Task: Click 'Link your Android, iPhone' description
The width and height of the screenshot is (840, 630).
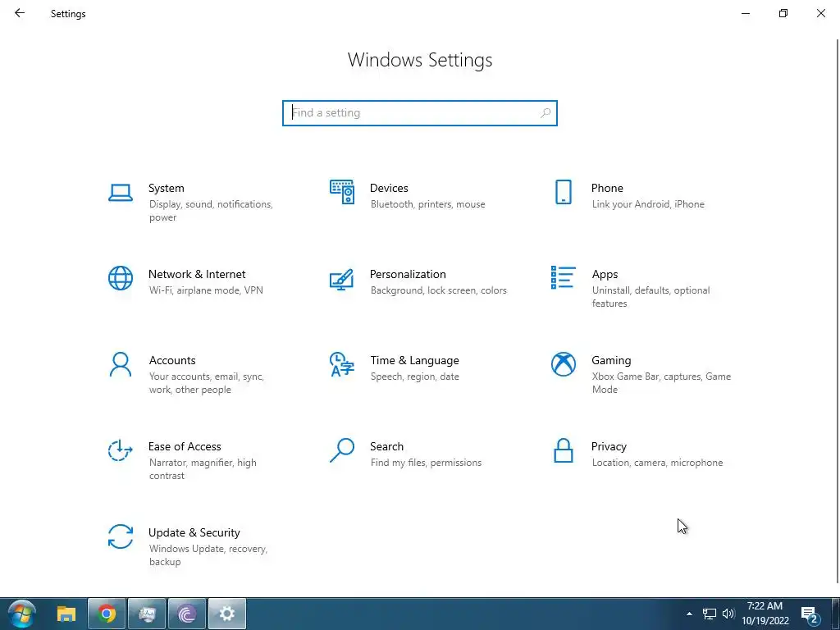Action: coord(648,204)
